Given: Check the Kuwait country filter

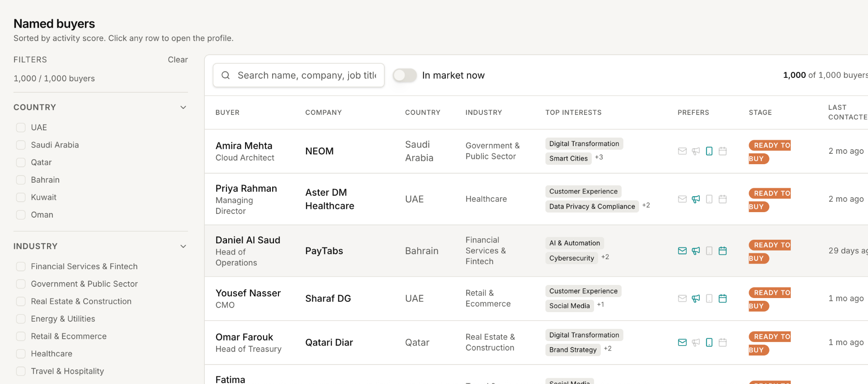Looking at the screenshot, I should (x=21, y=197).
